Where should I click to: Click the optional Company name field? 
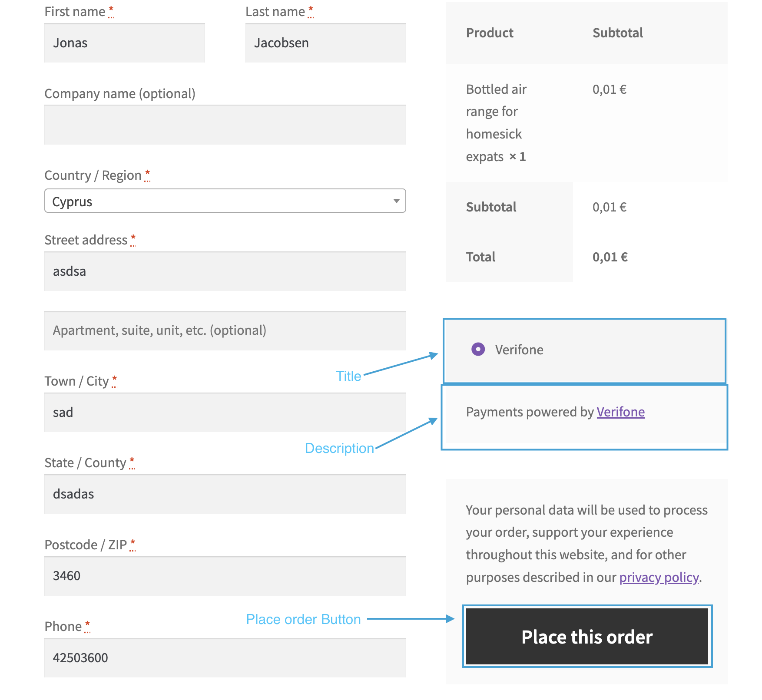(225, 125)
